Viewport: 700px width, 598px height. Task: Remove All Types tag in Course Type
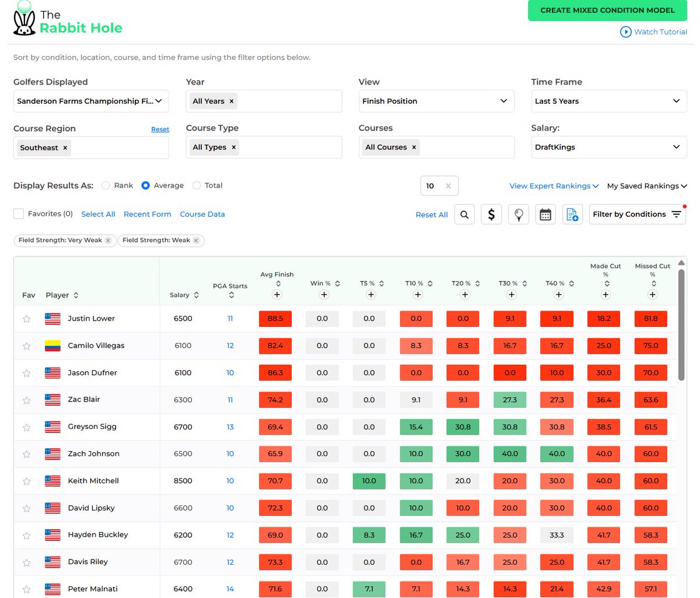click(x=234, y=147)
